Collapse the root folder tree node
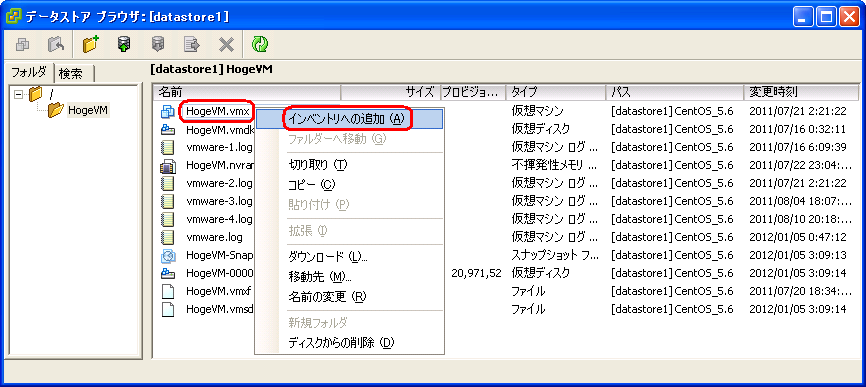Viewport: 866px width, 387px height. (19, 94)
